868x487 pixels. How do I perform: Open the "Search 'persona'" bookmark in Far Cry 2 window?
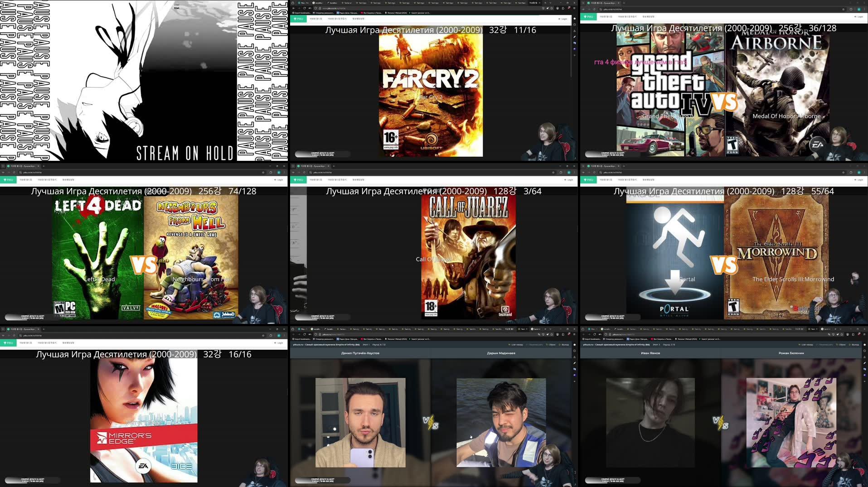point(420,13)
